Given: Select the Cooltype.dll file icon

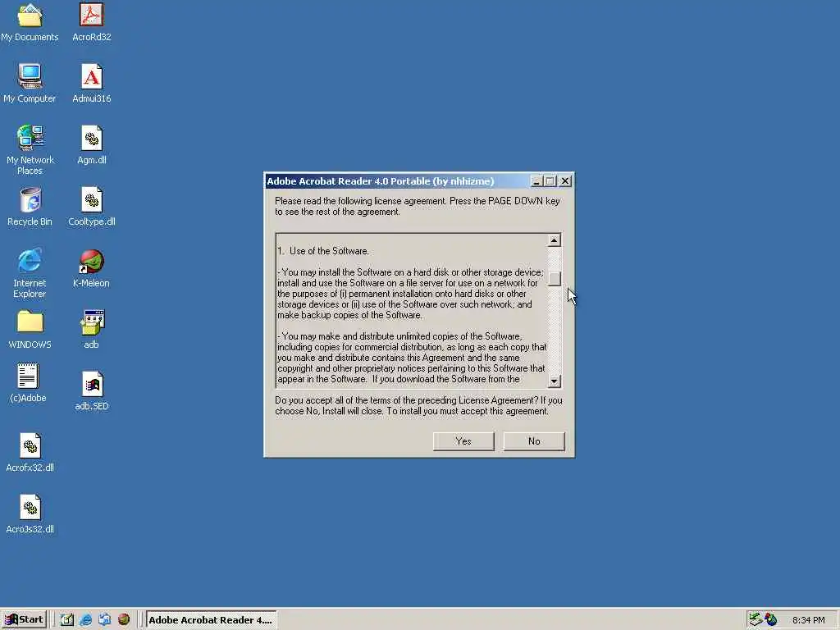Looking at the screenshot, I should (92, 206).
